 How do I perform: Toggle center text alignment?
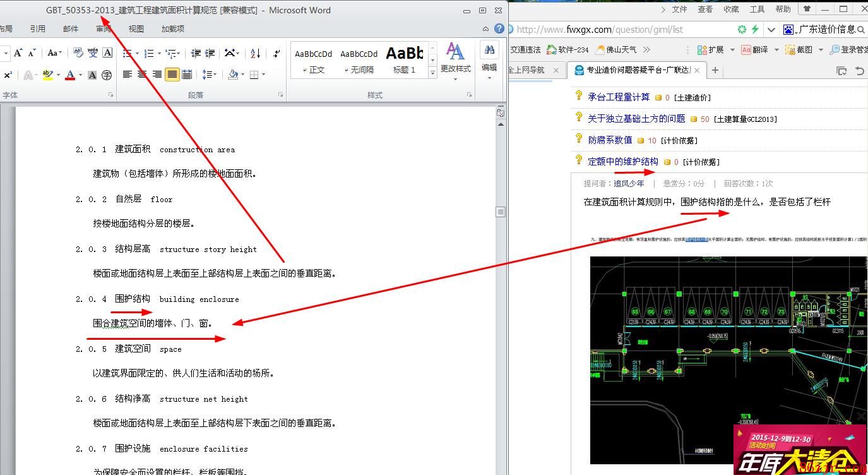[142, 75]
